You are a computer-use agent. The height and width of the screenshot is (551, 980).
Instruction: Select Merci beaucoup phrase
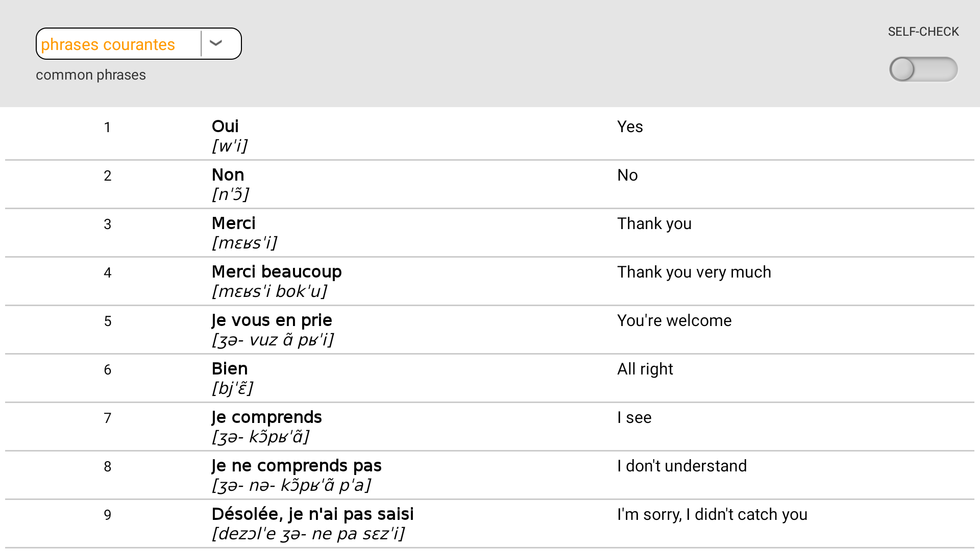pyautogui.click(x=276, y=272)
